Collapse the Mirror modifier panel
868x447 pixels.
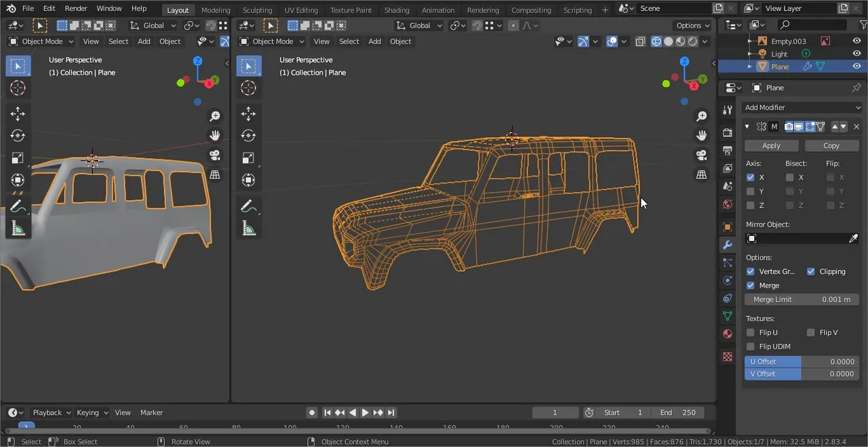pyautogui.click(x=747, y=127)
